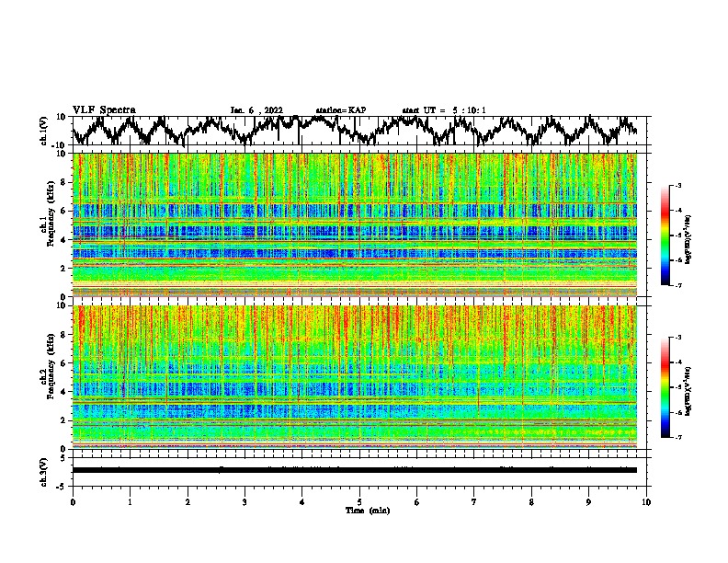This screenshot has height=563, width=728.
Task: Click the "4" kHz tick on ch.1 frequency axis
Action: [64, 240]
